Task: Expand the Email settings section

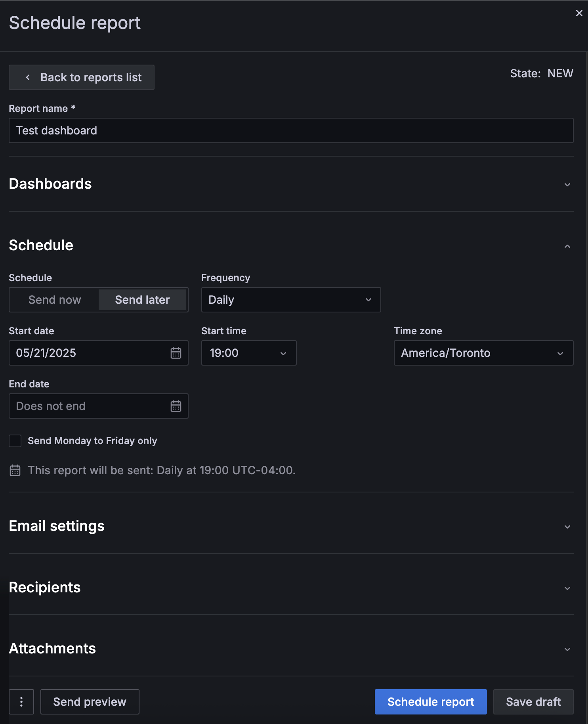Action: pyautogui.click(x=567, y=527)
